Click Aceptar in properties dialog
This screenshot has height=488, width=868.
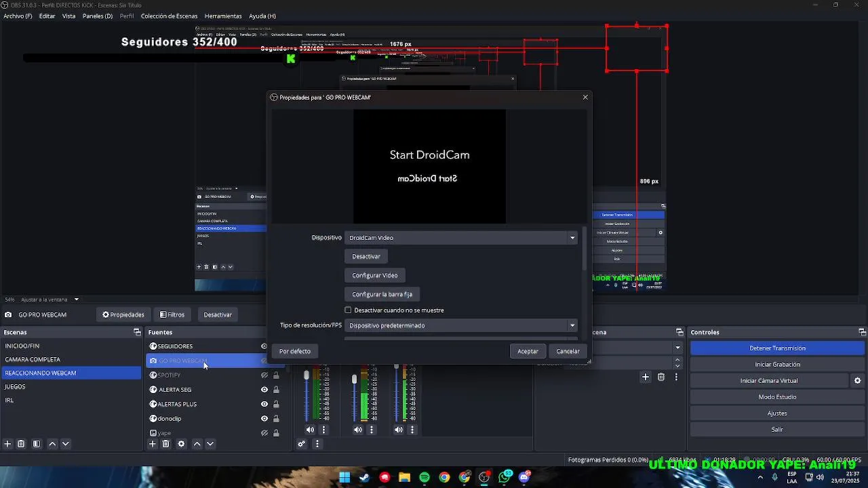(x=528, y=351)
